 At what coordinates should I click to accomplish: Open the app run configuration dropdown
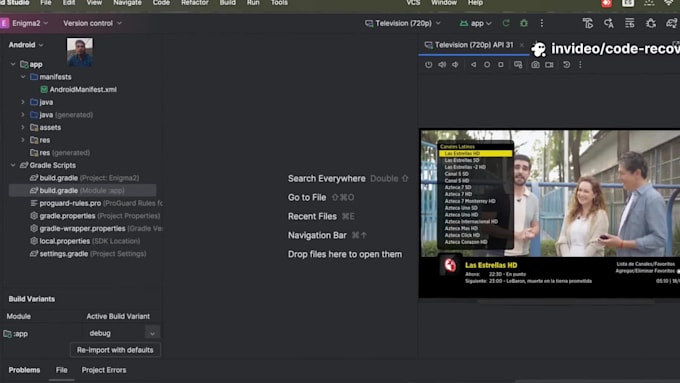point(476,23)
